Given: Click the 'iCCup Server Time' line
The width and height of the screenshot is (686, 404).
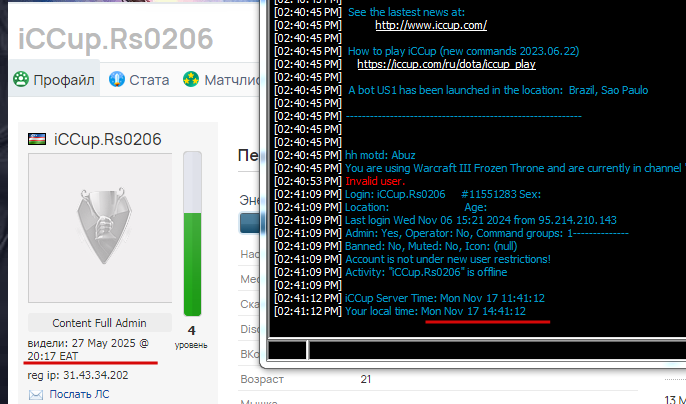Looking at the screenshot, I should pyautogui.click(x=445, y=298).
